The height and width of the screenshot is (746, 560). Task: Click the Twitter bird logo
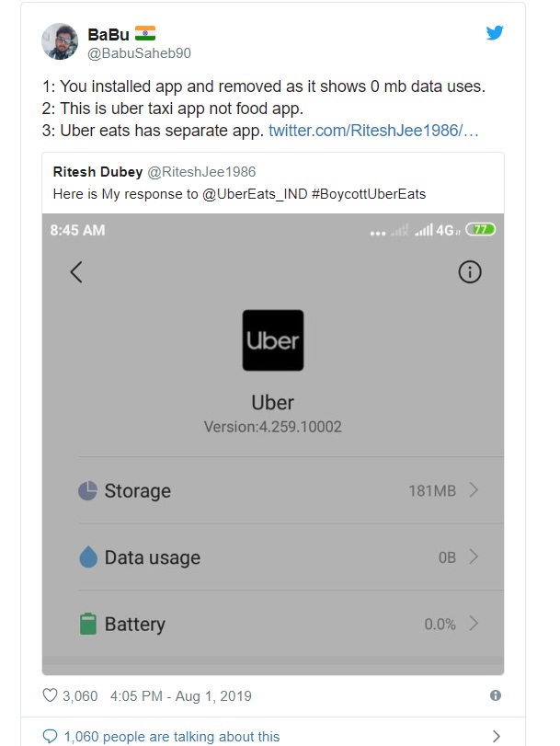click(495, 33)
